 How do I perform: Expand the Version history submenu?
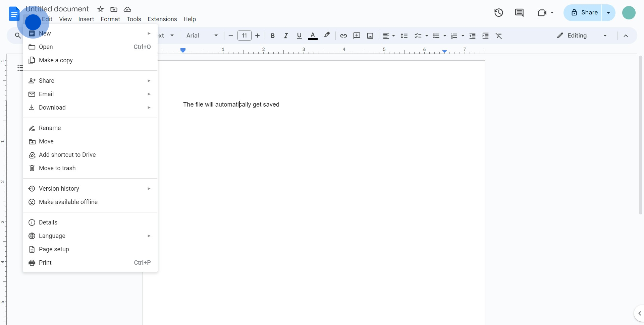pos(90,189)
